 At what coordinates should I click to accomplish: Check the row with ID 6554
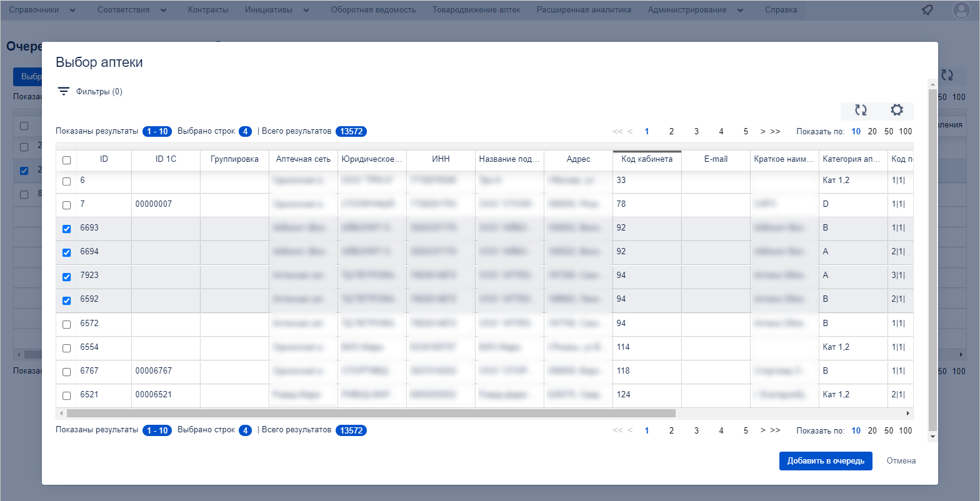tap(67, 348)
